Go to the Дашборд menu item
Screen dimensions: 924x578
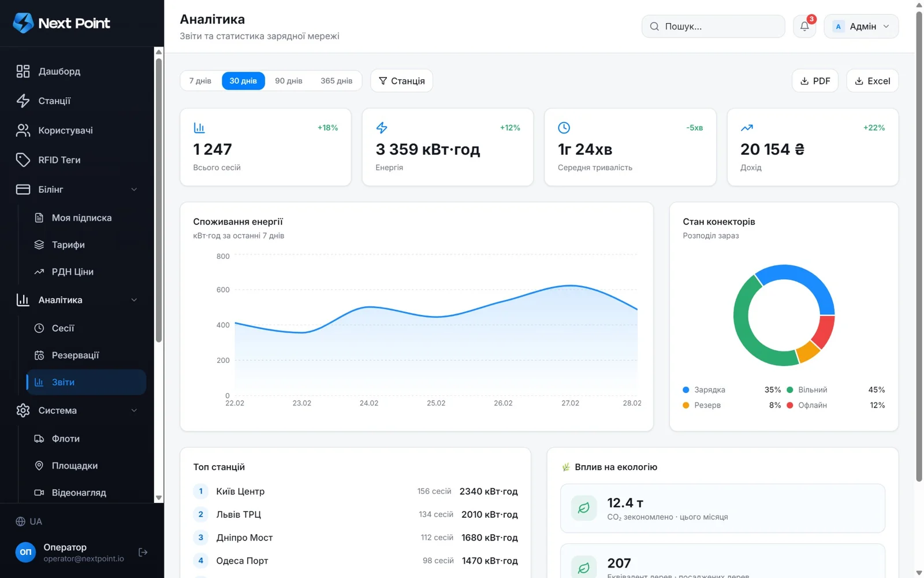(x=77, y=71)
